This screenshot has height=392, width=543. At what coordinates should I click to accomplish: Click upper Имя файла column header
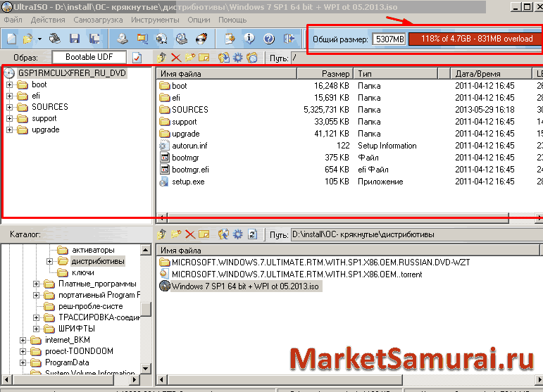(x=227, y=74)
